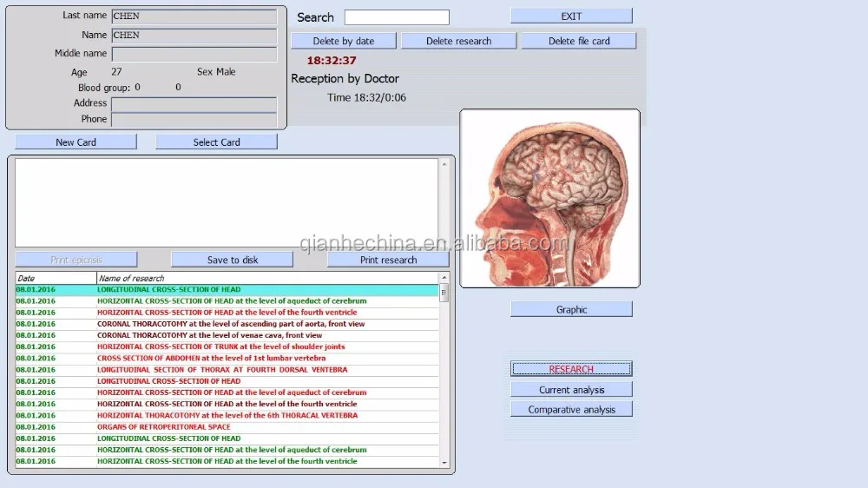Open Comparative analysis
868x488 pixels.
571,410
